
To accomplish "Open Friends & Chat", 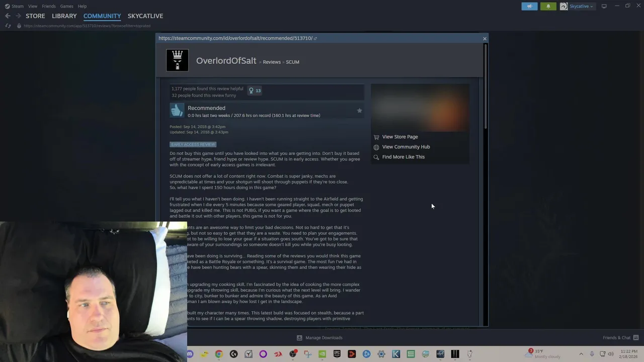I will tap(620, 338).
